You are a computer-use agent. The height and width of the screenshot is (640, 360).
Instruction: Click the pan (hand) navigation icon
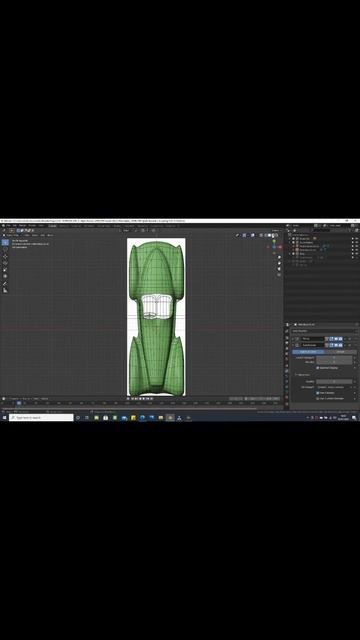tap(280, 263)
